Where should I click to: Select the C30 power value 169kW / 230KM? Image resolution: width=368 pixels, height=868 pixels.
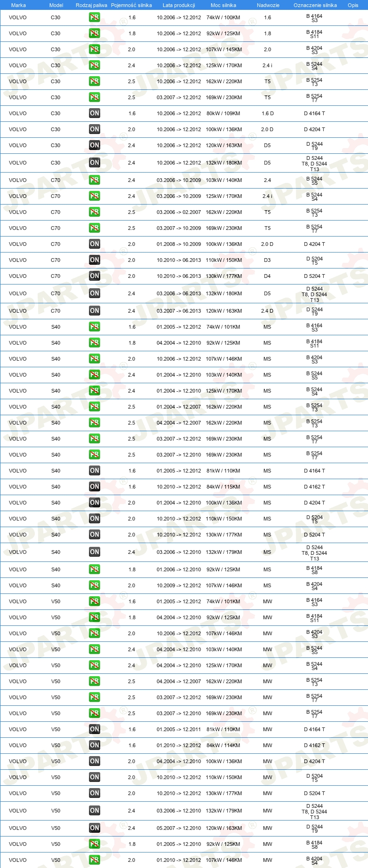[x=224, y=97]
